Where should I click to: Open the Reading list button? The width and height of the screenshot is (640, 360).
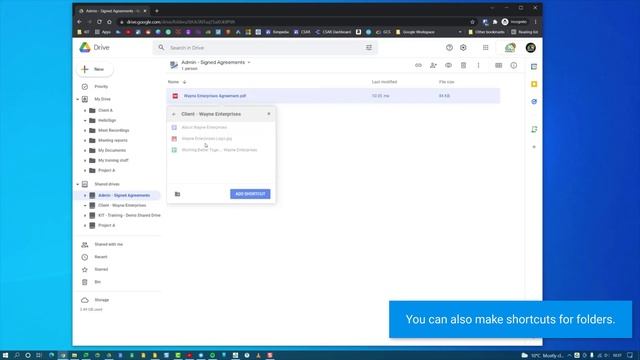[524, 32]
